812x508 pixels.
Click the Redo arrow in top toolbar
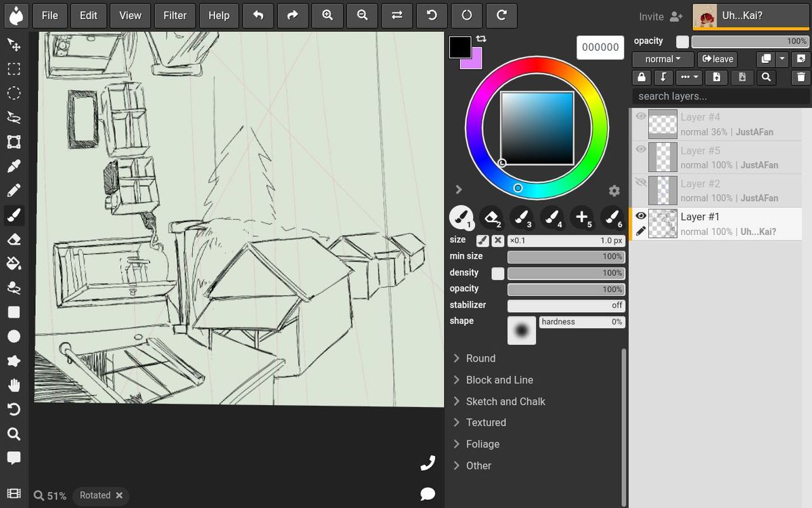[292, 15]
